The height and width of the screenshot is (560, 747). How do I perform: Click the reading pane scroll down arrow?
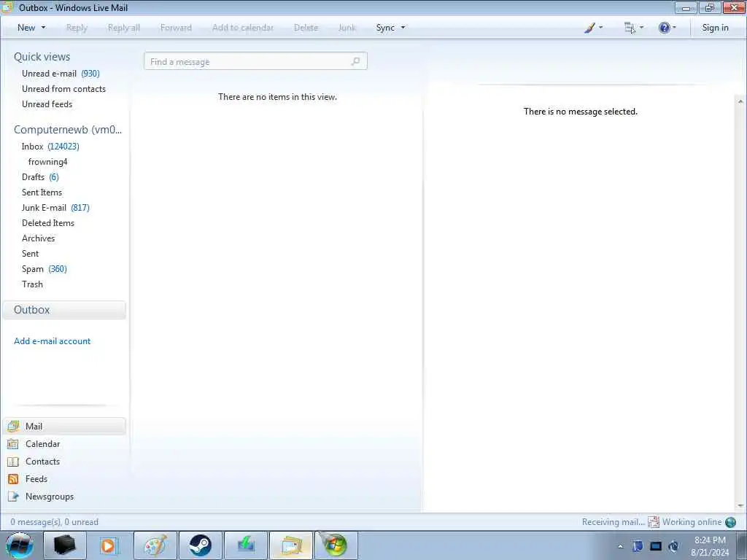(740, 506)
